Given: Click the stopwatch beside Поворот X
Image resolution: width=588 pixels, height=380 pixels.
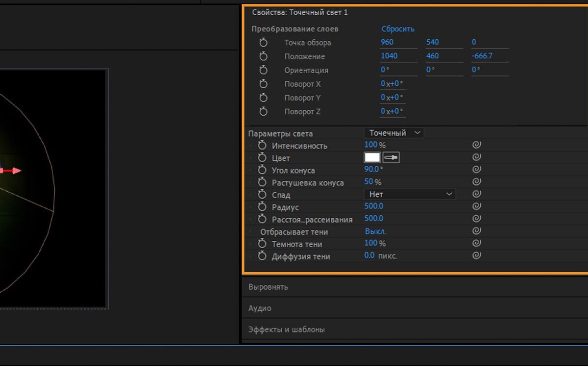Looking at the screenshot, I should 264,84.
